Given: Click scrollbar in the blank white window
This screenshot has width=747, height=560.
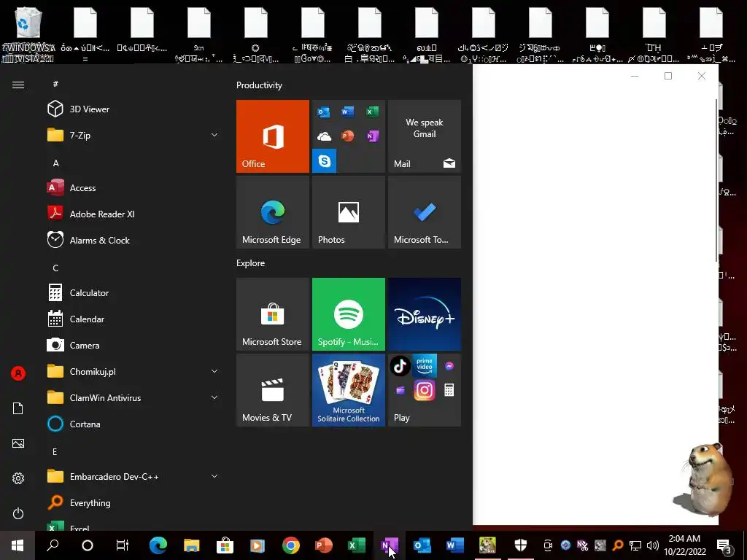Looking at the screenshot, I should click(716, 180).
